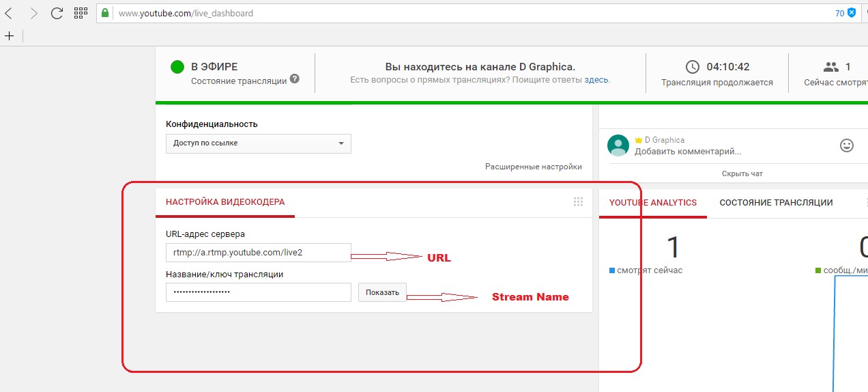
Task: Open the blue shield blocker badge
Action: (x=852, y=13)
